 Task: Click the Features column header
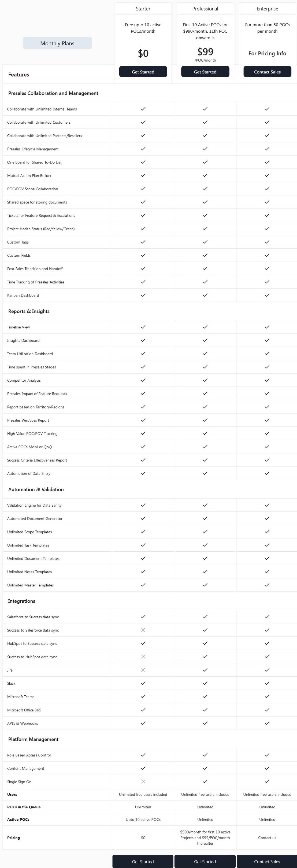click(18, 74)
